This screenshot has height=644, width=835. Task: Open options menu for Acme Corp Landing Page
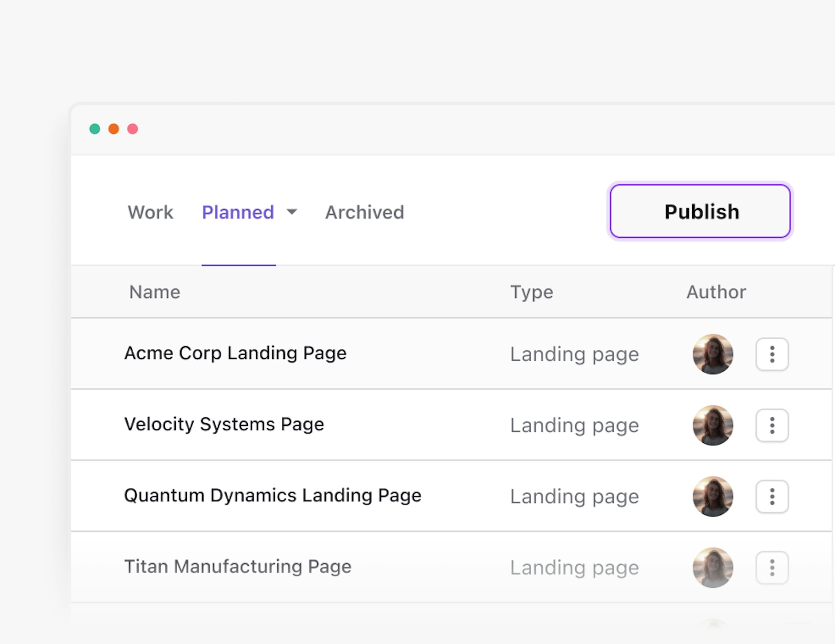(x=772, y=354)
